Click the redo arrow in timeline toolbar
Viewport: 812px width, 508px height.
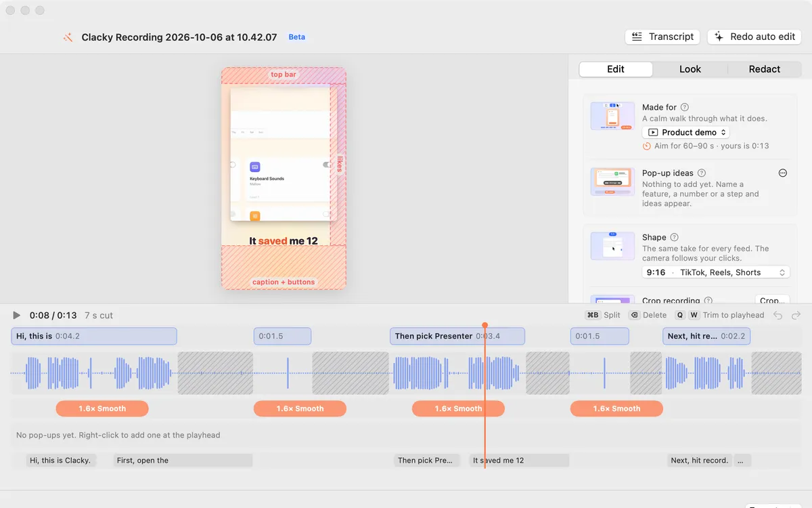tap(796, 316)
